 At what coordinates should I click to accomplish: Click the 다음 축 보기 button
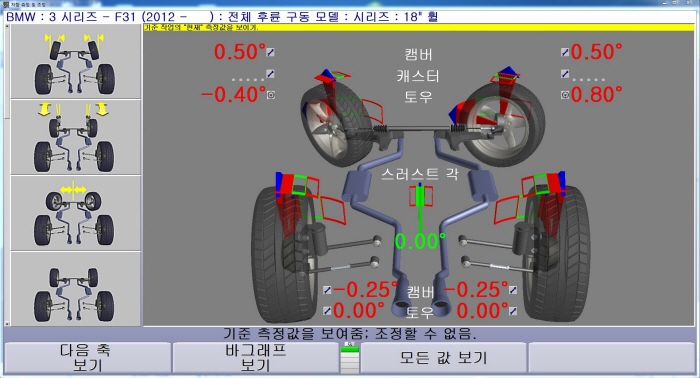(88, 358)
